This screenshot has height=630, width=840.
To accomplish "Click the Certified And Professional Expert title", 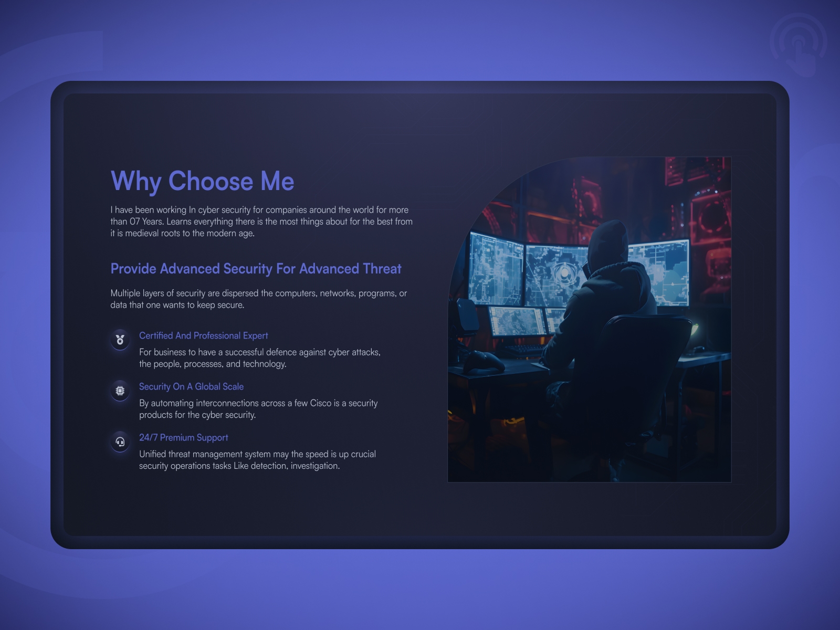I will pyautogui.click(x=203, y=335).
